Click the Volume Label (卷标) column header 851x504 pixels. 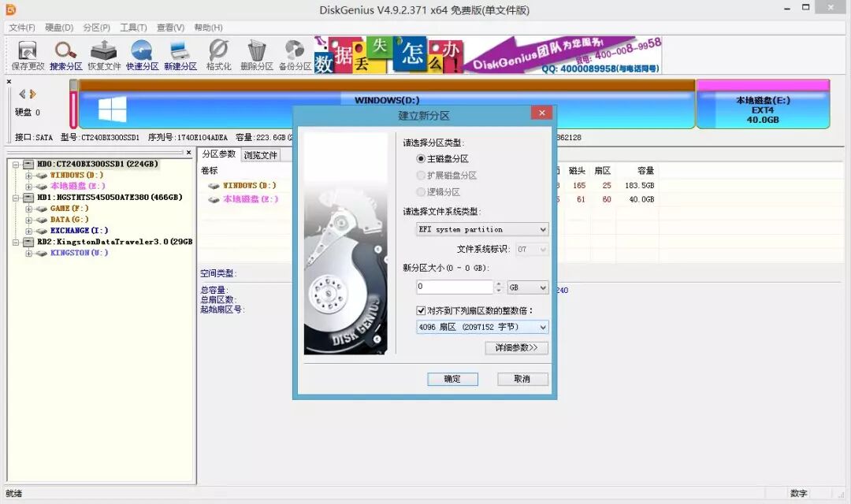point(210,171)
